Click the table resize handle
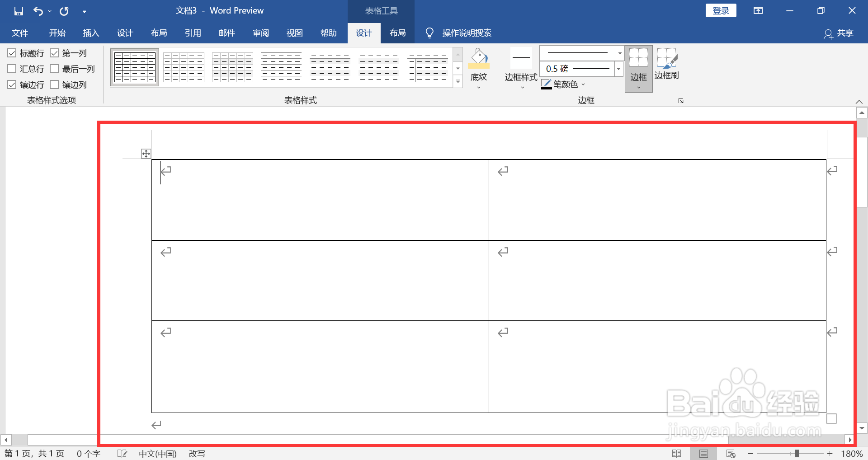 (x=831, y=419)
